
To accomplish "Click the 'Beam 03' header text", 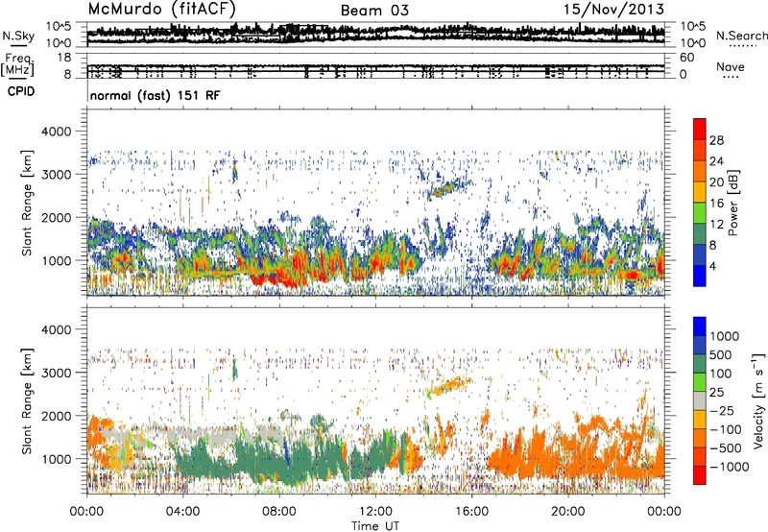I will (374, 11).
